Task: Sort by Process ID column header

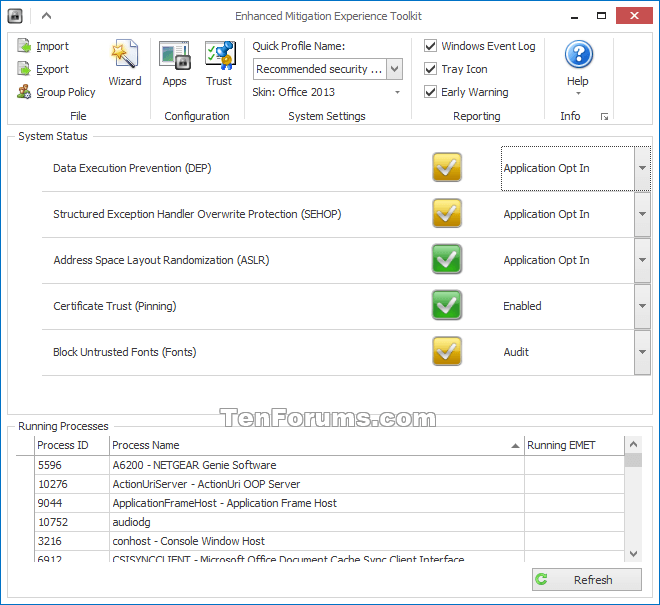Action: coord(72,445)
